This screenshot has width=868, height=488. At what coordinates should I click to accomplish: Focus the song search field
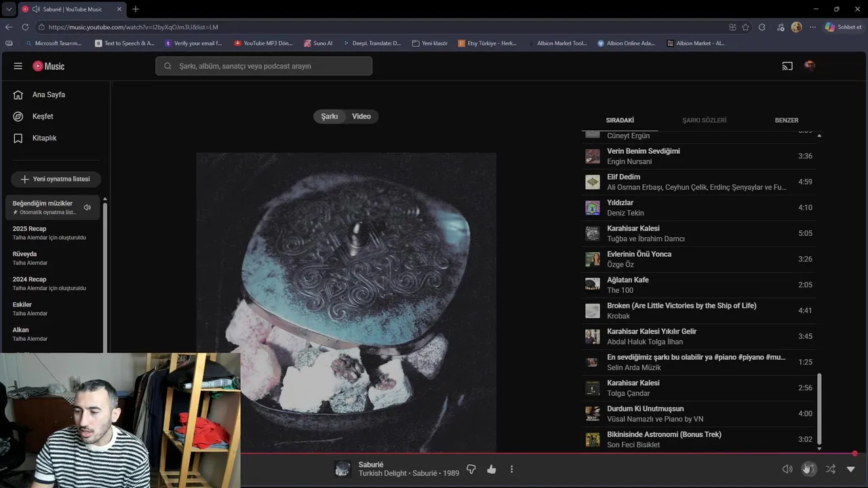click(x=264, y=66)
